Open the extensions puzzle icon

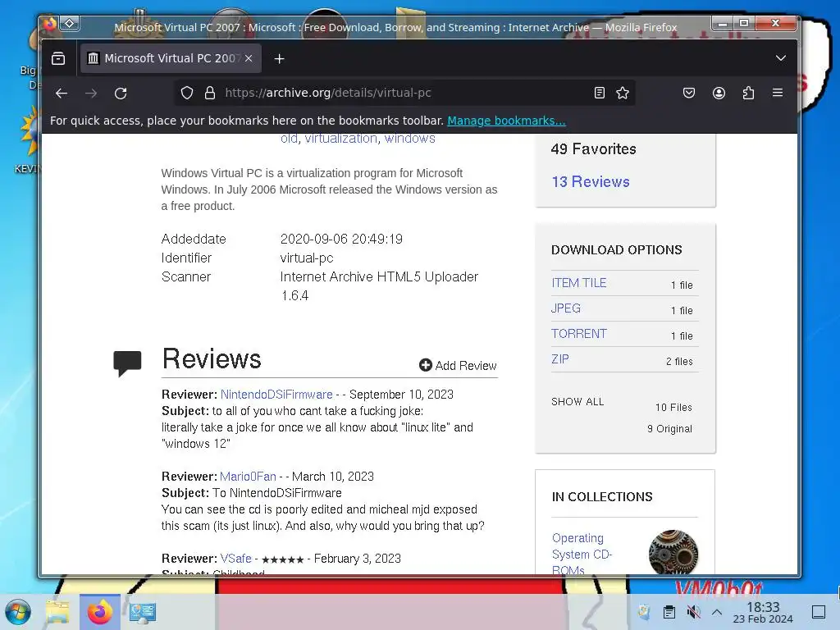click(x=748, y=93)
